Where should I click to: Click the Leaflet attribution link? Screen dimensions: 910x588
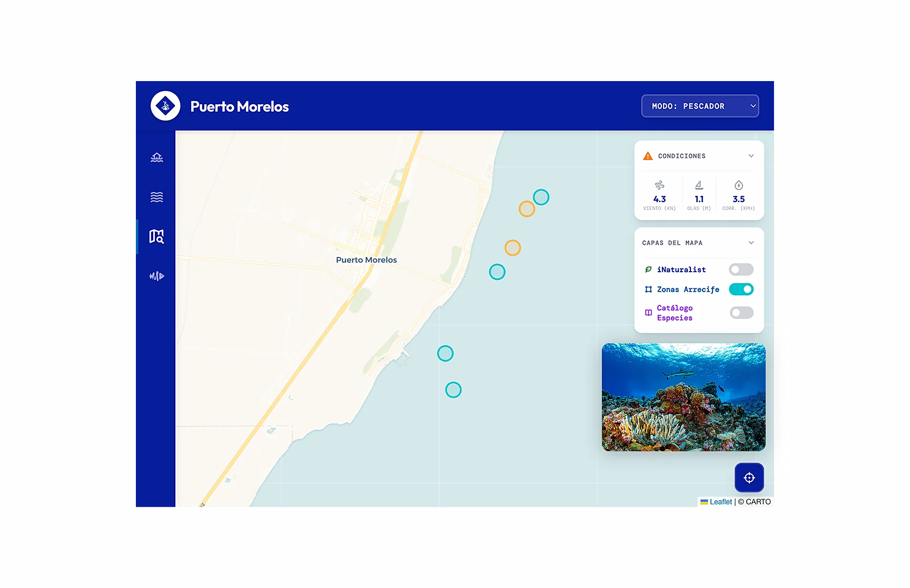pos(720,502)
